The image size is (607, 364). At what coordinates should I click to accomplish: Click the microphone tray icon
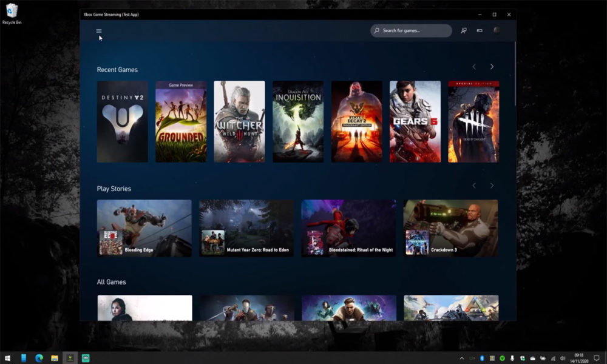pos(512,358)
